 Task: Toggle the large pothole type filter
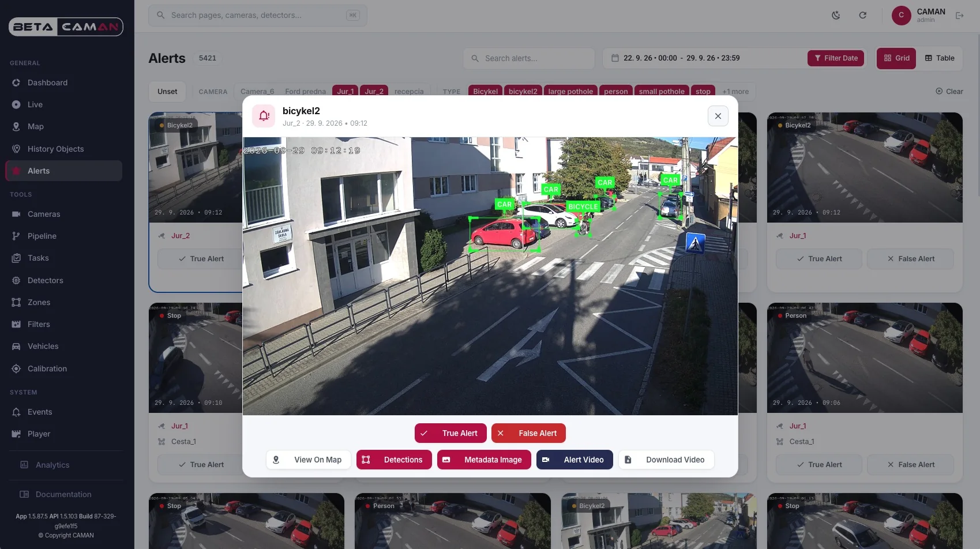[570, 92]
